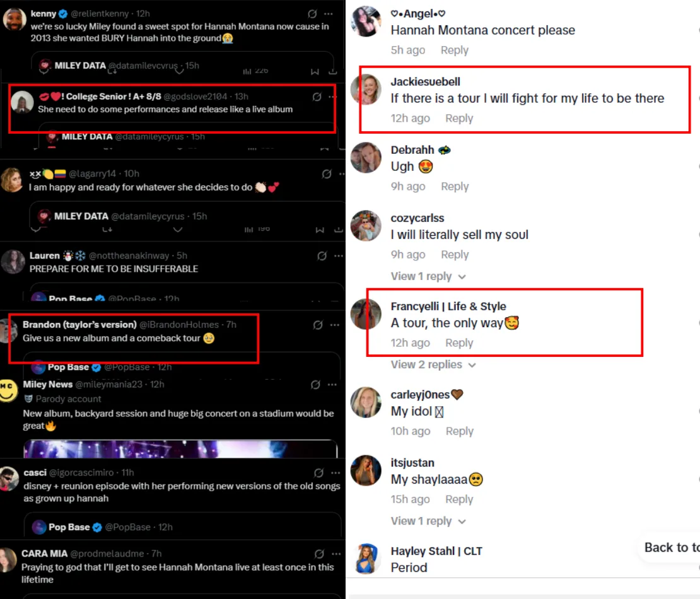Open more options on College Senior's tweet
The width and height of the screenshot is (700, 599).
pos(329,97)
